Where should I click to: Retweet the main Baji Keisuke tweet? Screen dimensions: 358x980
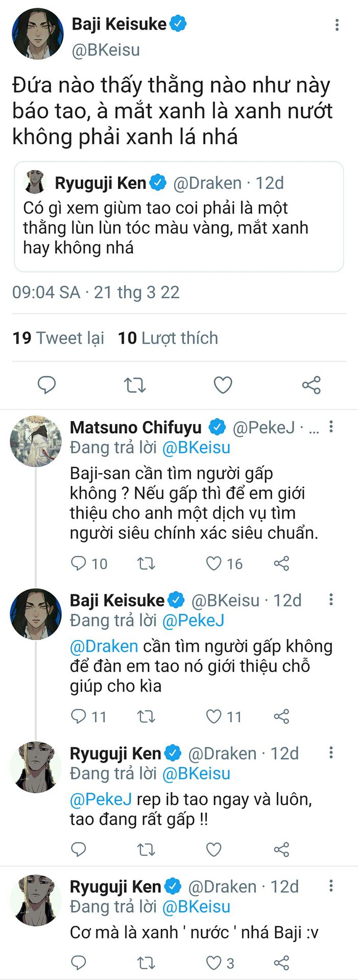tap(135, 385)
